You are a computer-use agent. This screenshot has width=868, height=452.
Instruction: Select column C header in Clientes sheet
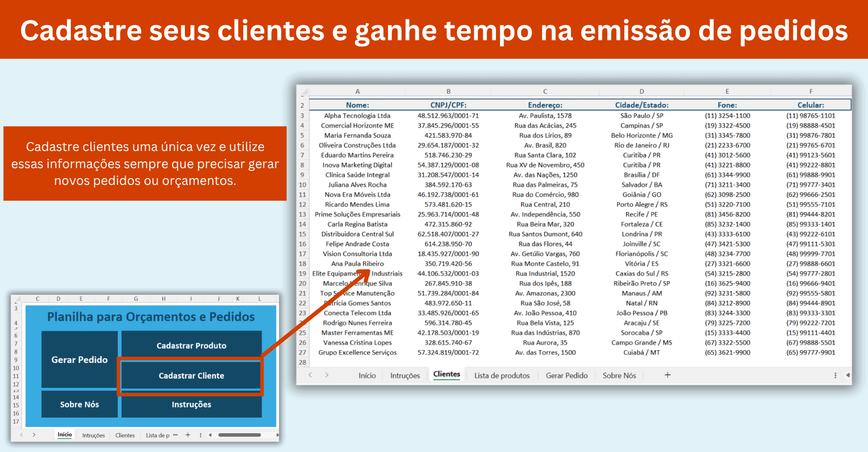tap(545, 91)
